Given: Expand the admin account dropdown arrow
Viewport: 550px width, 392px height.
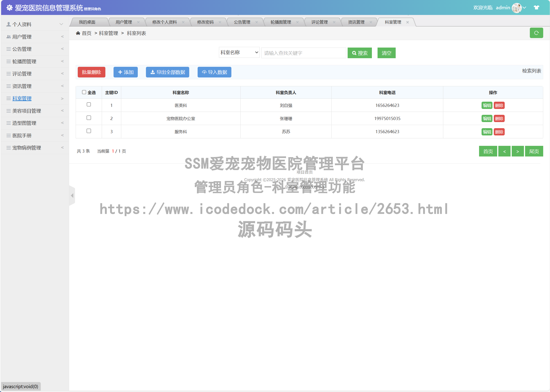Looking at the screenshot, I should 524,7.
